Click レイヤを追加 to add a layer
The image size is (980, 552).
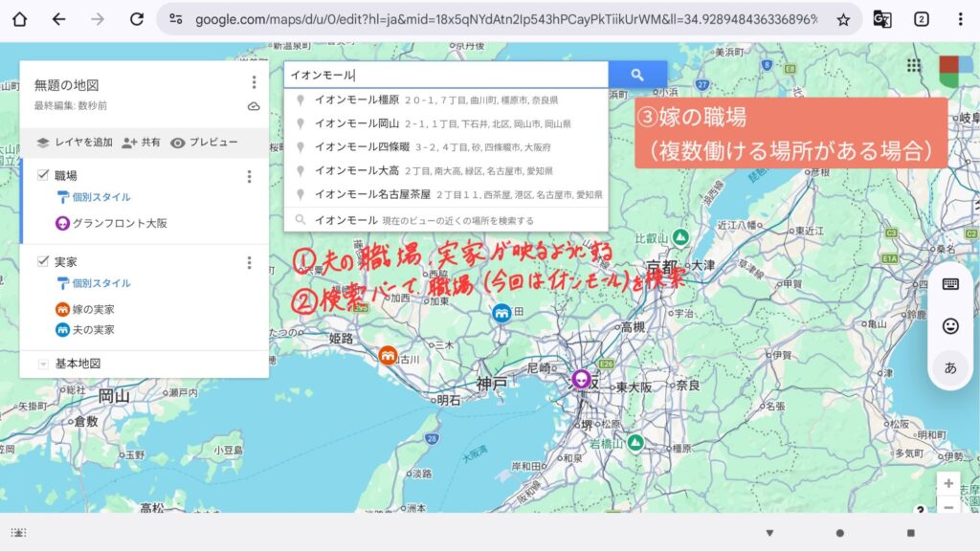click(x=75, y=143)
